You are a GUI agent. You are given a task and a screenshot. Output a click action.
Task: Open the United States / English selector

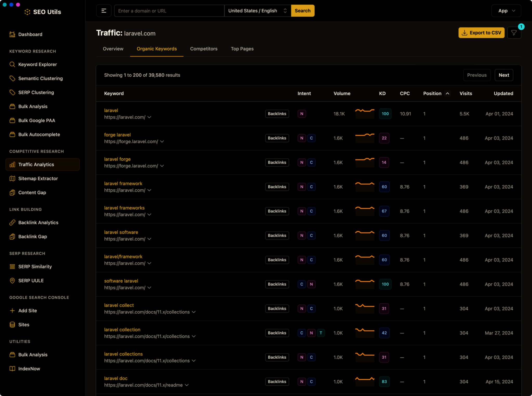point(257,11)
